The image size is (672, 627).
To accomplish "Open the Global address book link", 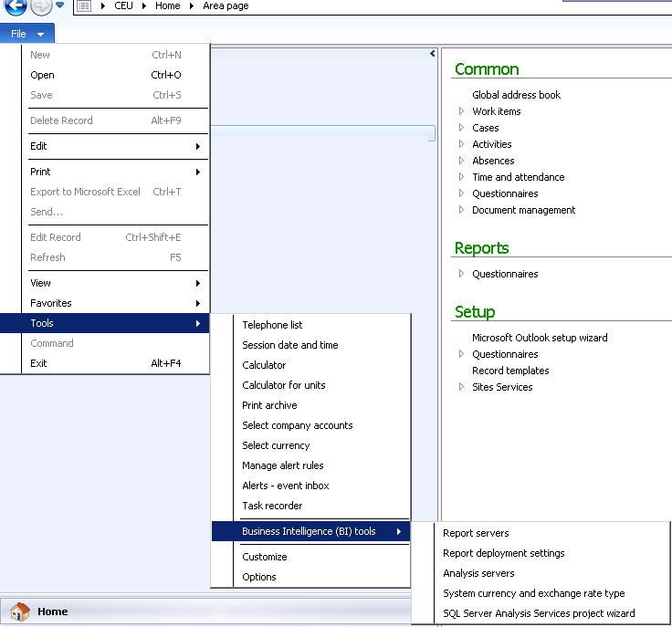I will (x=516, y=95).
